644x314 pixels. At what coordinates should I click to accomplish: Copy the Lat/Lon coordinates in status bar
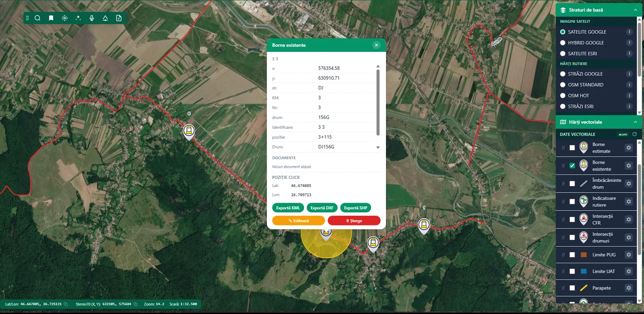tap(66, 304)
